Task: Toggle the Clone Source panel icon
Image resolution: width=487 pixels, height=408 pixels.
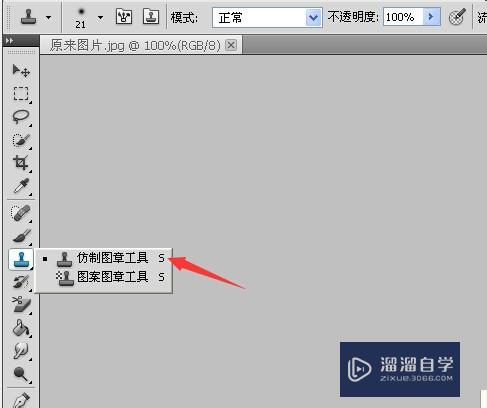Action: 151,16
